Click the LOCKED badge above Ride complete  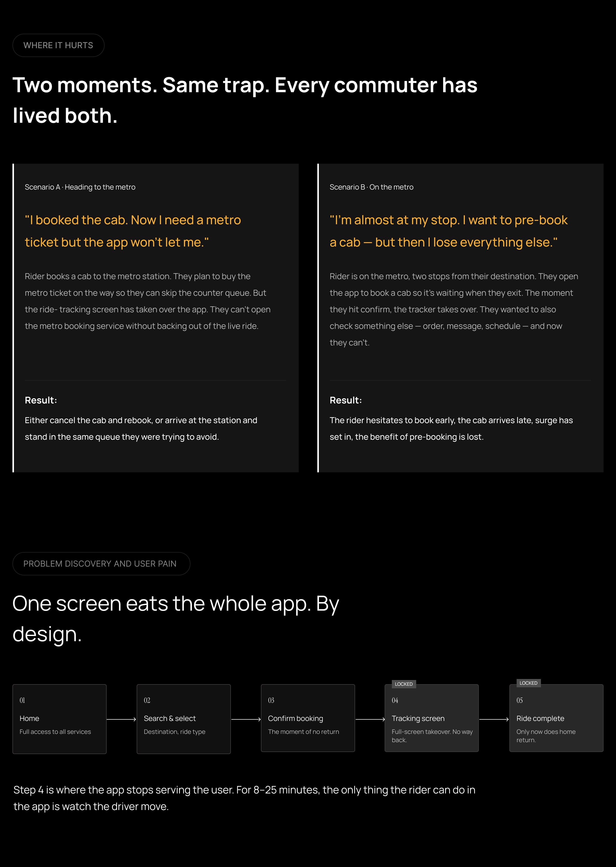click(x=528, y=683)
